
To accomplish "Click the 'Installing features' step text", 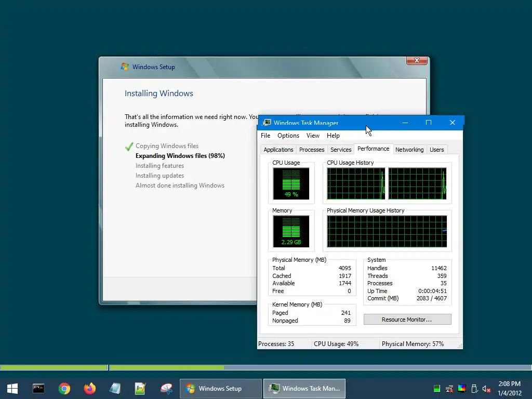I will coord(159,166).
